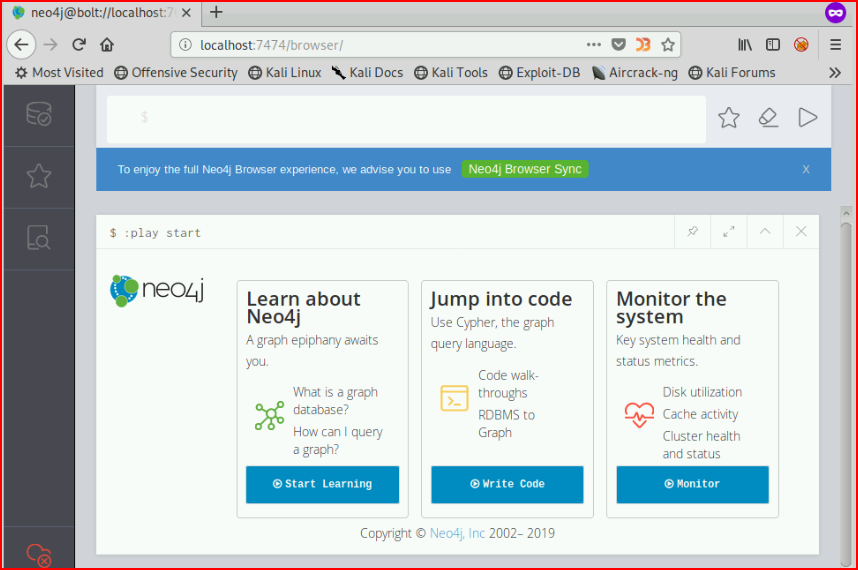Open the Most Visited bookmarks folder
The height and width of the screenshot is (570, 858).
tap(59, 73)
